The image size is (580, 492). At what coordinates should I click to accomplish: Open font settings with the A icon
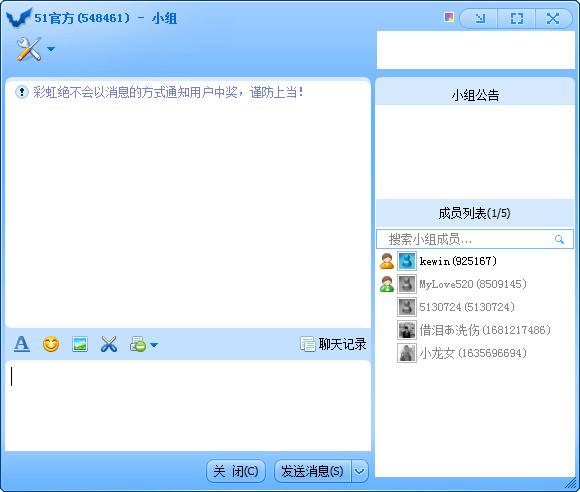22,344
